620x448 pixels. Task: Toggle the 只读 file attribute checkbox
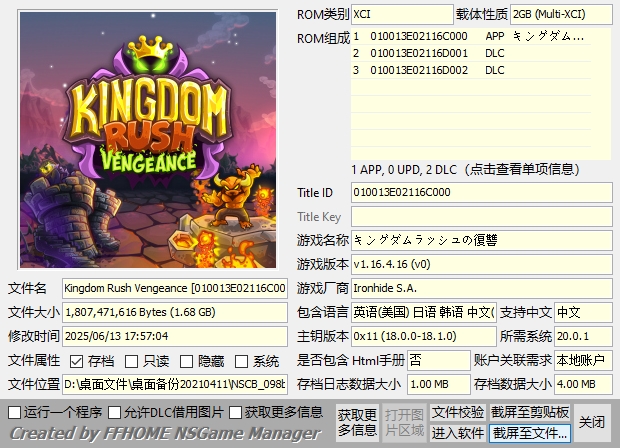click(x=131, y=361)
